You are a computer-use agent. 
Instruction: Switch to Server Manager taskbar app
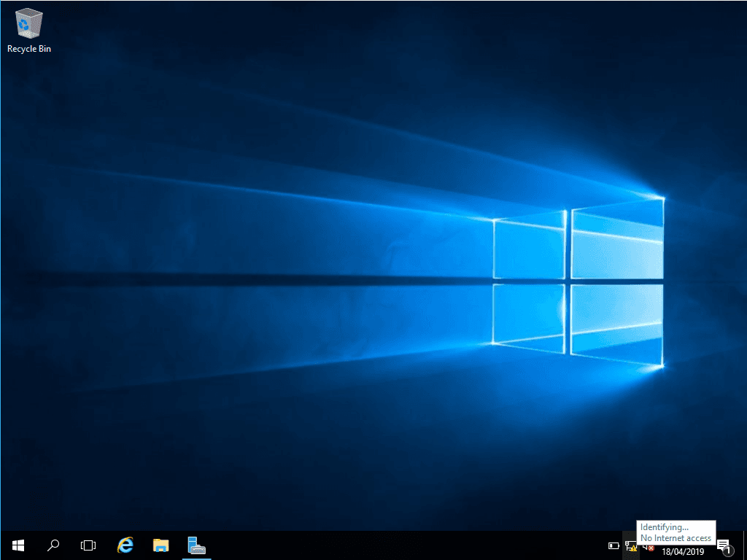(197, 545)
